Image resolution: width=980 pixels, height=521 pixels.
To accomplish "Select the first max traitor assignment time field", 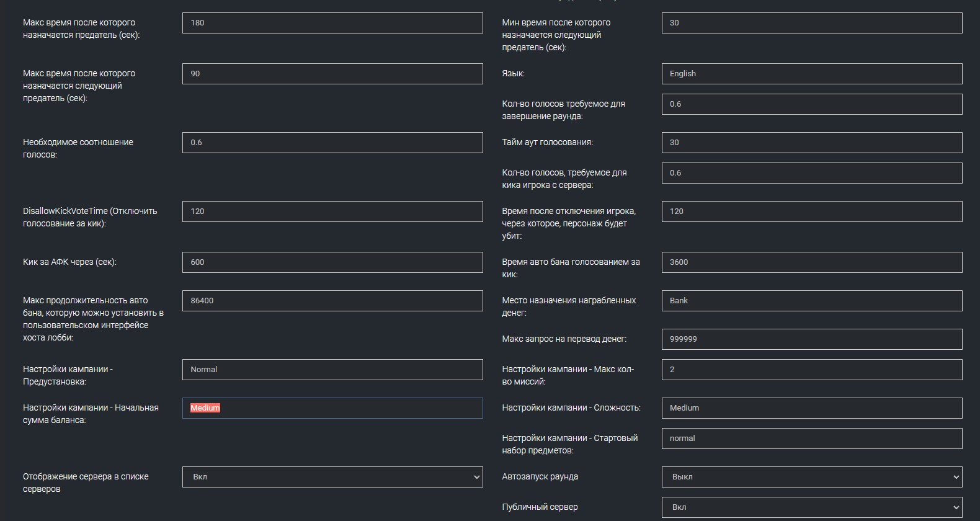I will coord(332,23).
